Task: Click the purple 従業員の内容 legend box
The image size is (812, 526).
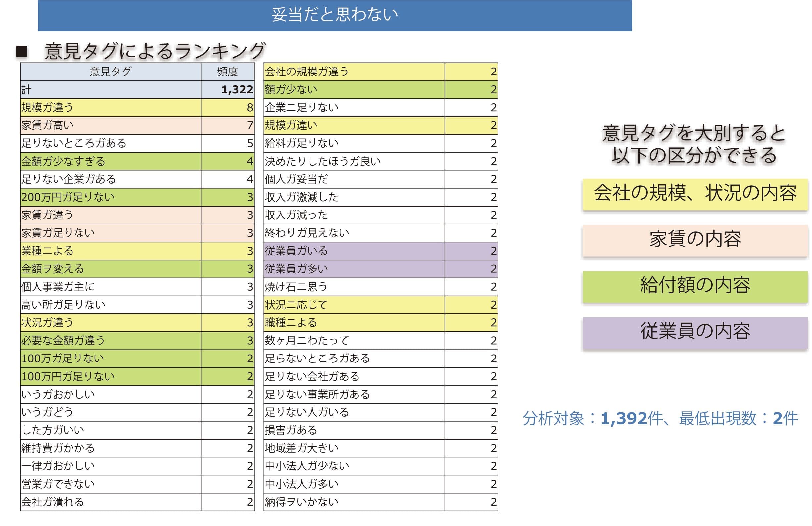Action: click(695, 333)
